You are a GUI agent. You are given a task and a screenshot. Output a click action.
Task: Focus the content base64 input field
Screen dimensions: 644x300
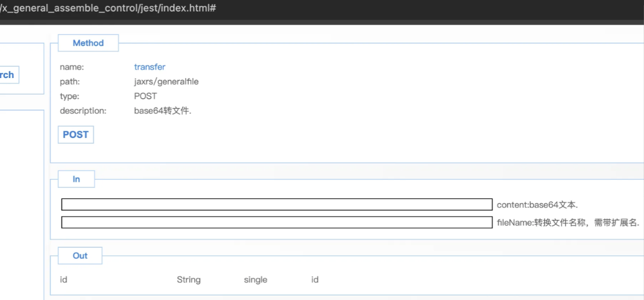point(276,205)
